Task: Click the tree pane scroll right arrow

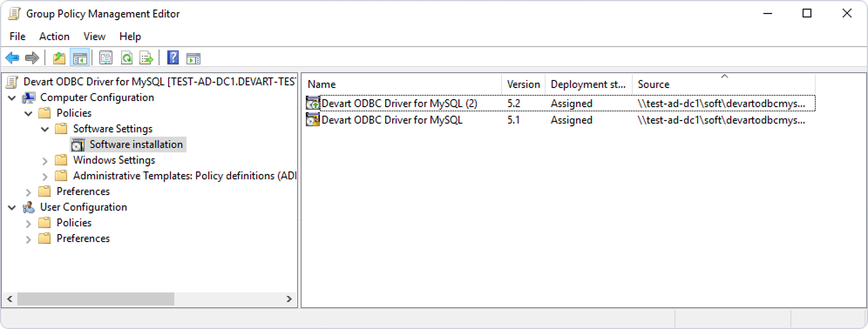Action: (289, 299)
